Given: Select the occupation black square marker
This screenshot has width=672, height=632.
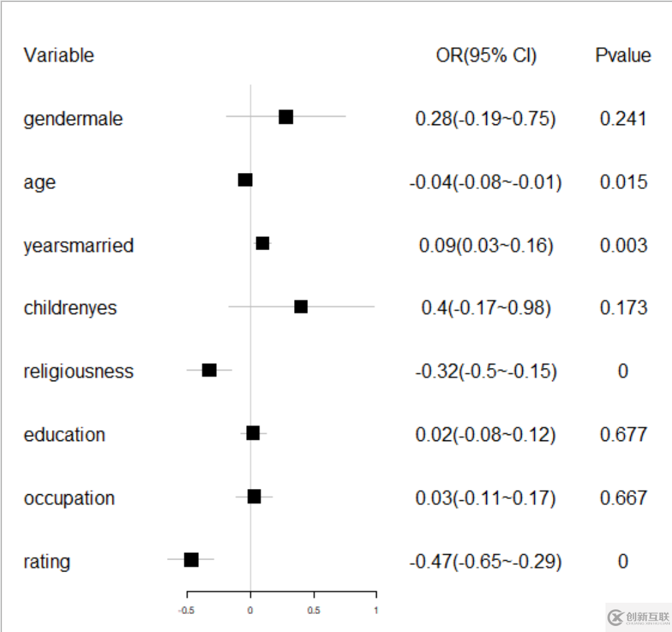Looking at the screenshot, I should (x=254, y=497).
